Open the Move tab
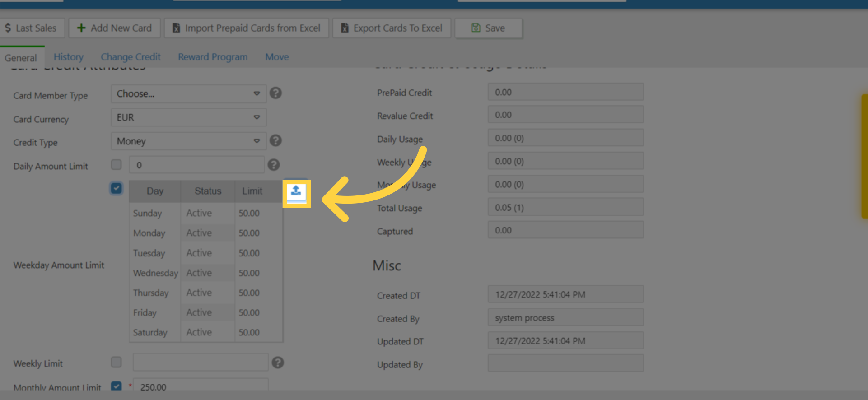 (277, 57)
